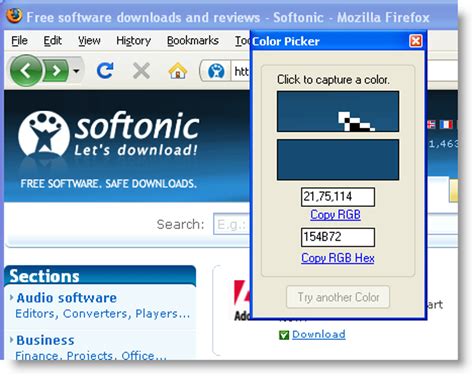
Task: Open the Edit menu in Firefox
Action: click(x=52, y=41)
